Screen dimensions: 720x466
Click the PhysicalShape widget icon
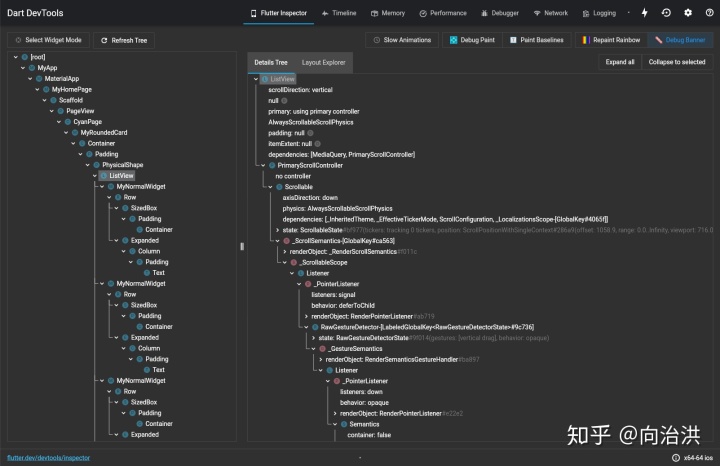click(x=96, y=165)
